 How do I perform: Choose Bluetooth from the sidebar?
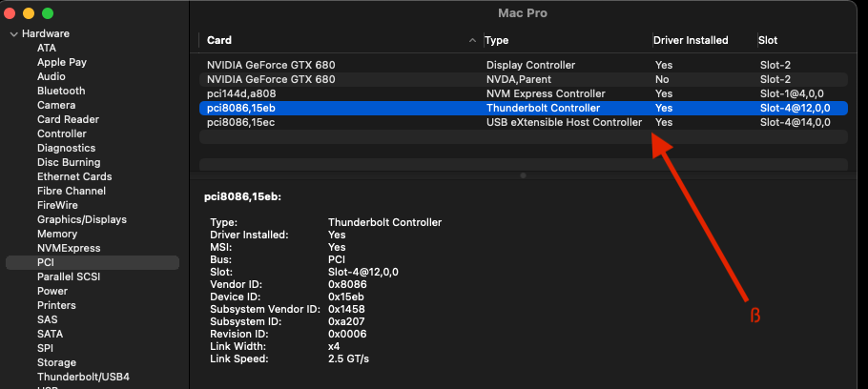pos(61,91)
